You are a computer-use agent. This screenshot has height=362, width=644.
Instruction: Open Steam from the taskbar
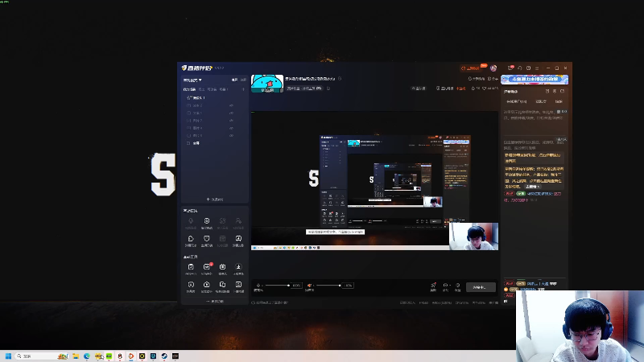(x=164, y=356)
